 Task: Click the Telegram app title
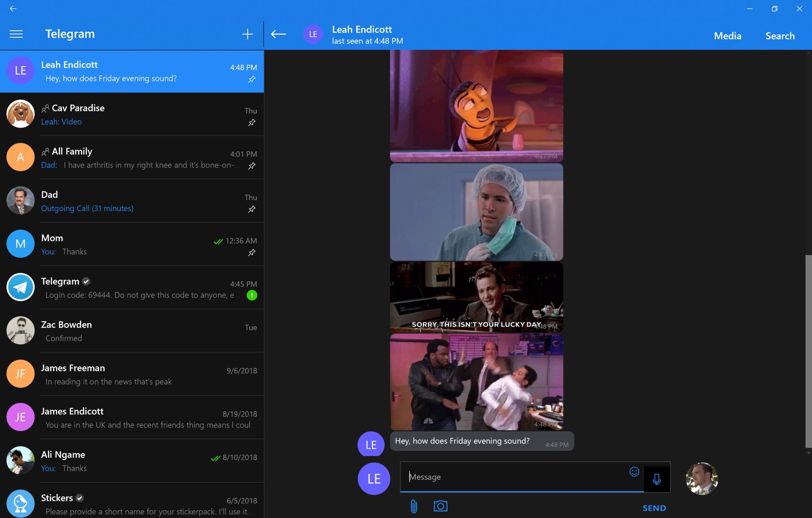70,34
